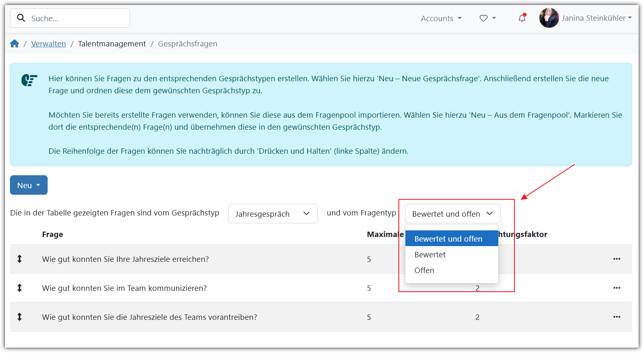The height and width of the screenshot is (353, 644).
Task: Select highlighted Bewertet und offen option
Action: pos(448,239)
